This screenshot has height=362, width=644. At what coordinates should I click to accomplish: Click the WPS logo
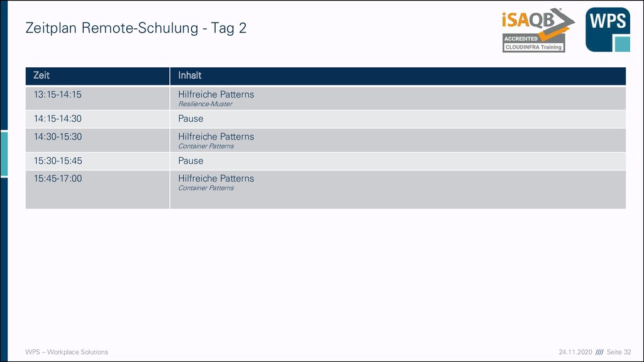(608, 30)
